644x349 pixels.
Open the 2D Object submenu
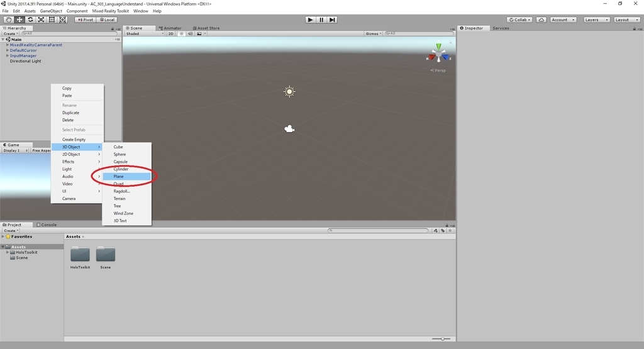77,155
